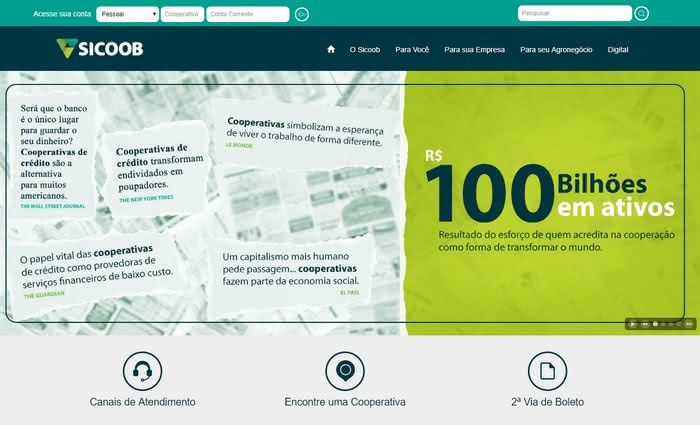Select the quote credited to Le Monde
Screen dimensions: 700x425
click(305, 133)
